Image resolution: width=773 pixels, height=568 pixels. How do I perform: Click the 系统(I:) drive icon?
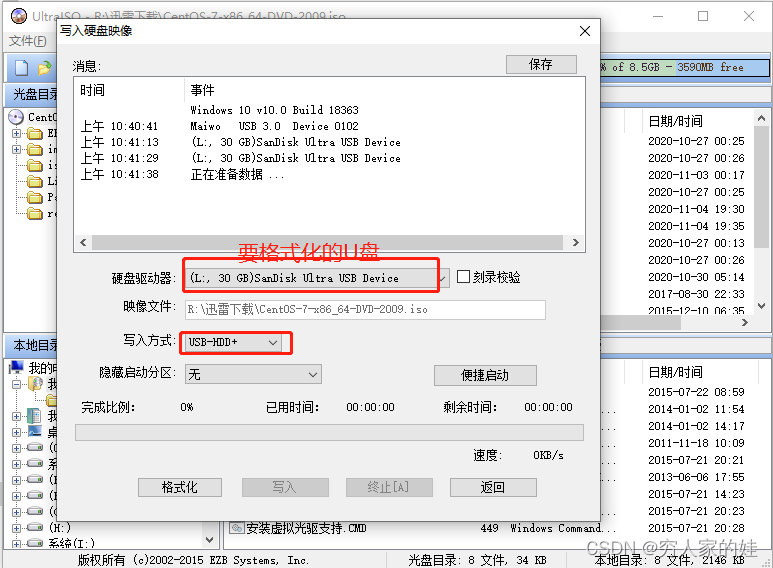pos(35,543)
